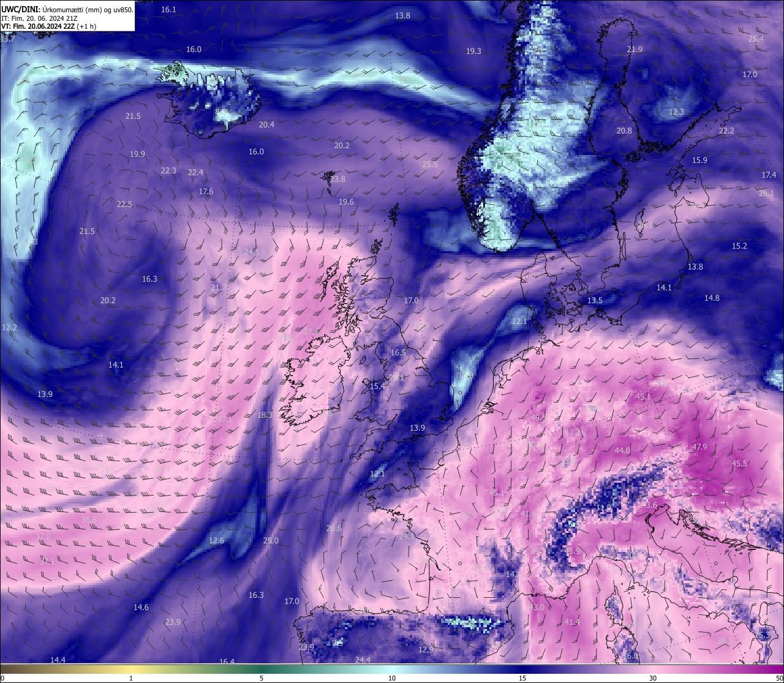Click the 22.5 value label
The height and width of the screenshot is (683, 784).
124,205
